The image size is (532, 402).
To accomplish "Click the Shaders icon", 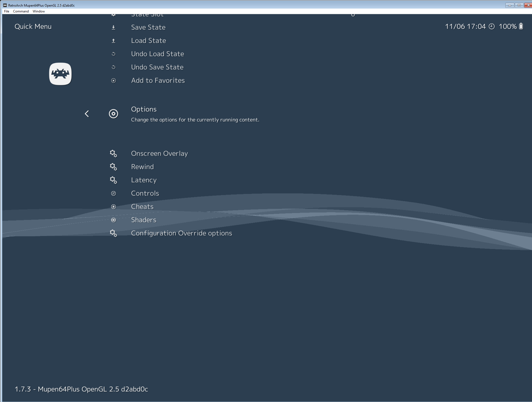I will pos(113,220).
